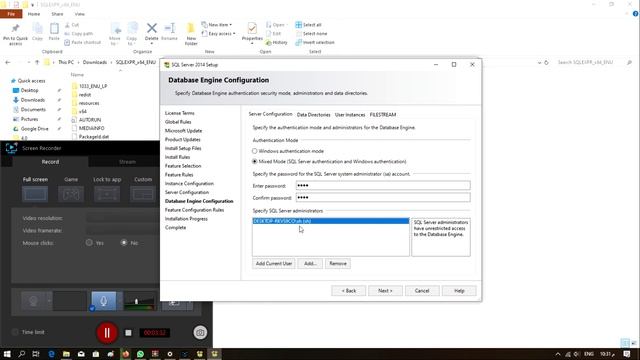The image size is (640, 360).
Task: Toggle the microphone button in recorder
Action: point(104,301)
